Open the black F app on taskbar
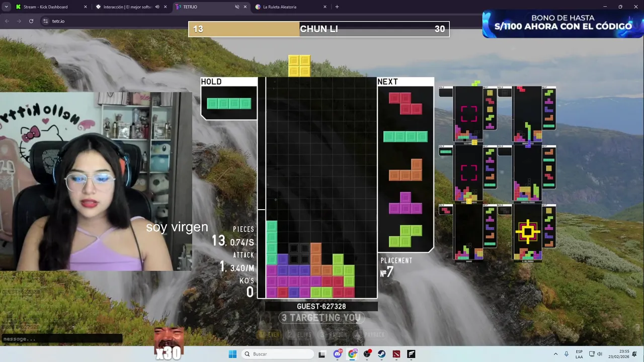 coord(411,354)
